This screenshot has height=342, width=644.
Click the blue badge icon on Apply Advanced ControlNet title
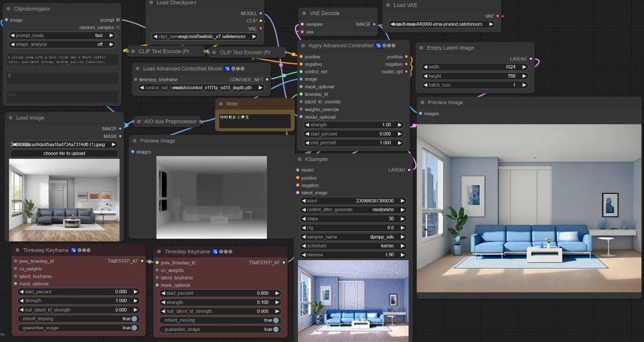(x=379, y=46)
